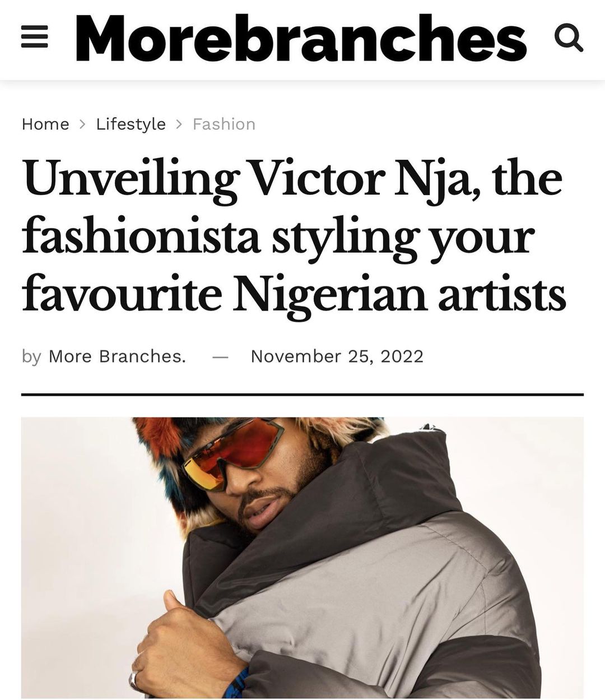The height and width of the screenshot is (700, 605).
Task: Click the Unveiling Victor Nja headline
Action: coord(294,237)
